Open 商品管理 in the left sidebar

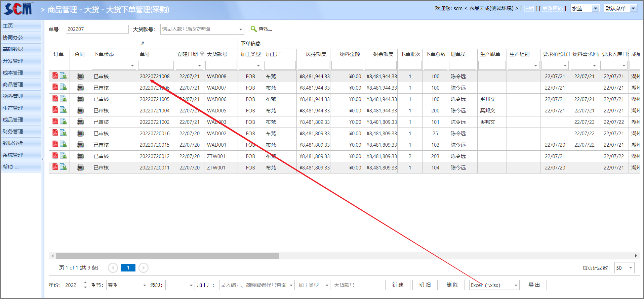(x=13, y=84)
